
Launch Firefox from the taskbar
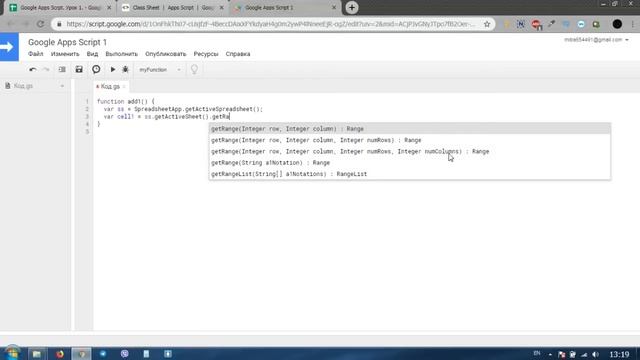(x=60, y=354)
